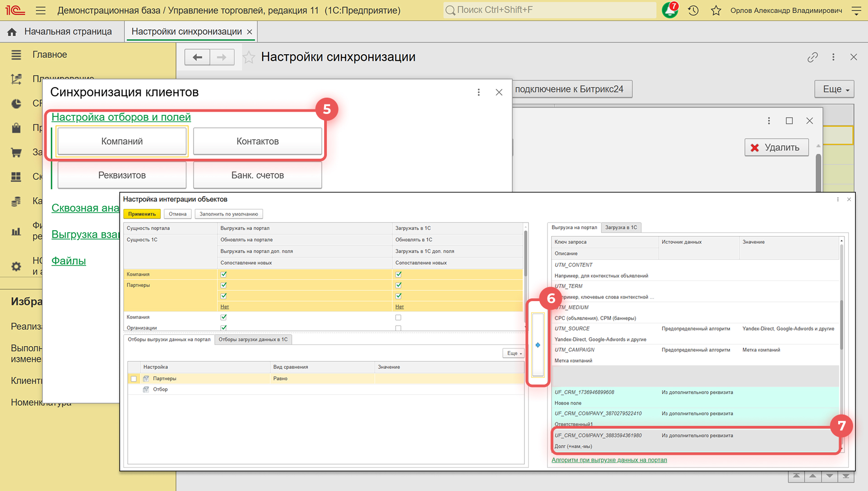Open the Контактов settings button
Screen dimensions: 868x491
click(258, 142)
